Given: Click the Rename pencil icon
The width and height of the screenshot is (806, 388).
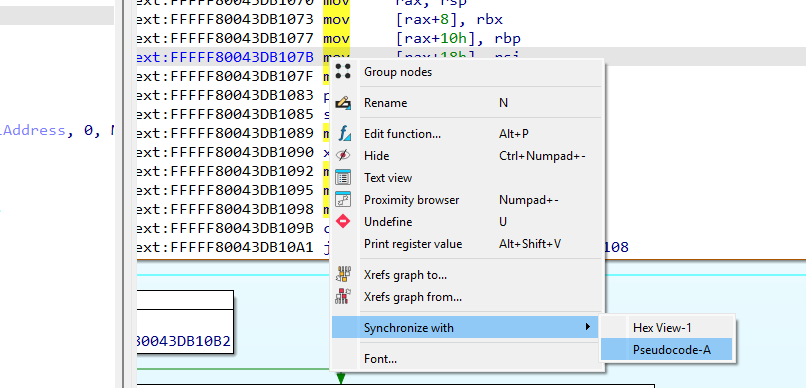Looking at the screenshot, I should [343, 103].
